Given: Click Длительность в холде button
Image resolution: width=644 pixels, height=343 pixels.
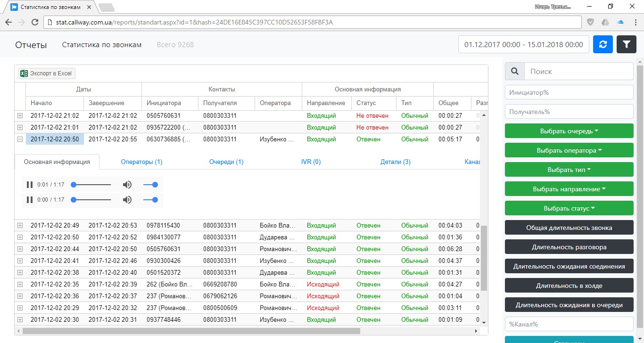Looking at the screenshot, I should 569,286.
